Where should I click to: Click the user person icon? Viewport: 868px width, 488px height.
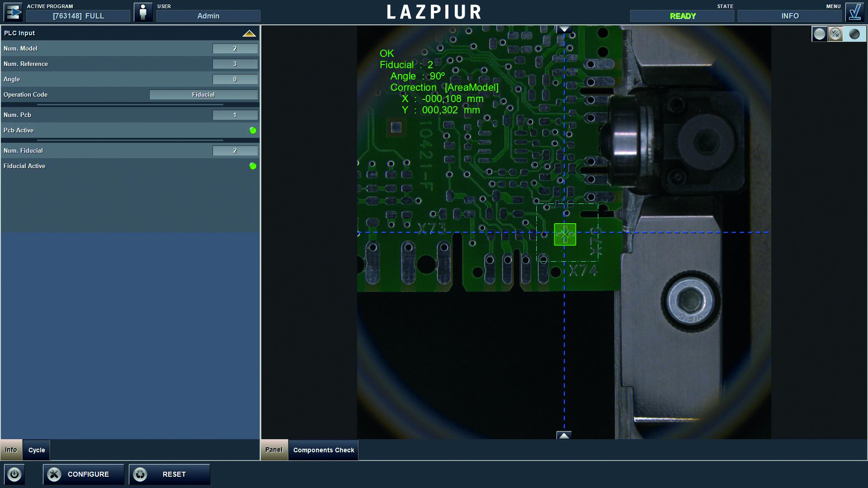(x=143, y=12)
